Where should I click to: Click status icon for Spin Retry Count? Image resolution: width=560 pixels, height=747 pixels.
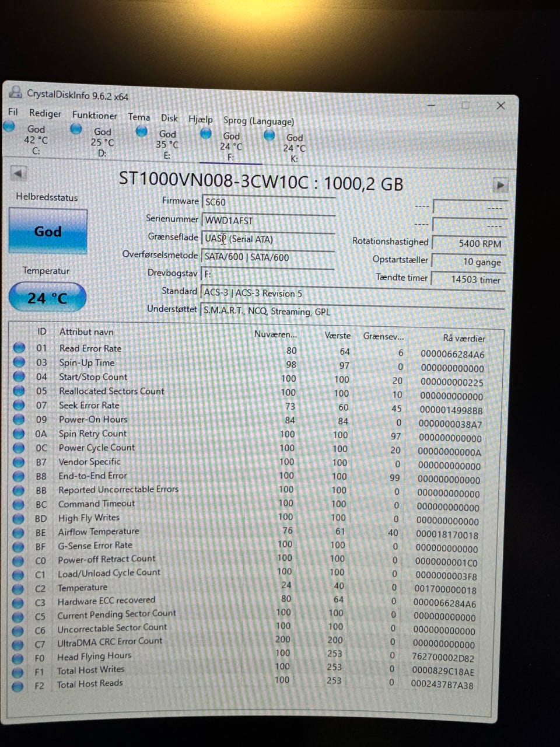click(19, 434)
